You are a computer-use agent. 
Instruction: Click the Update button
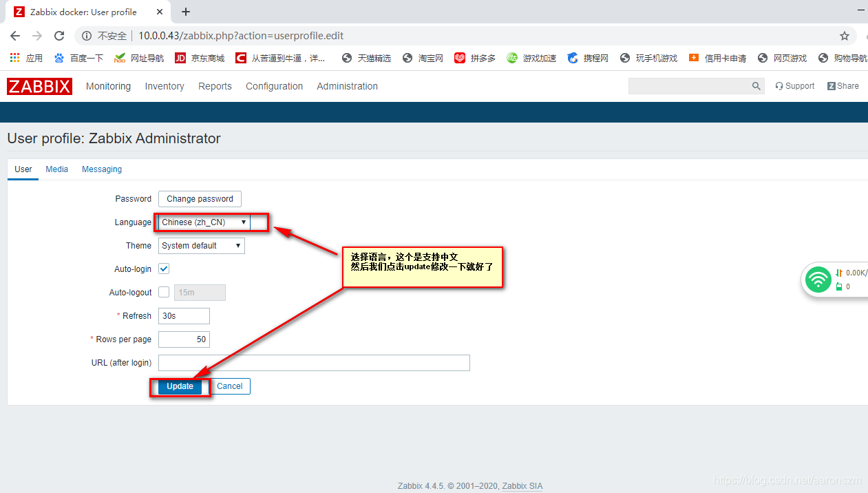[x=180, y=386]
